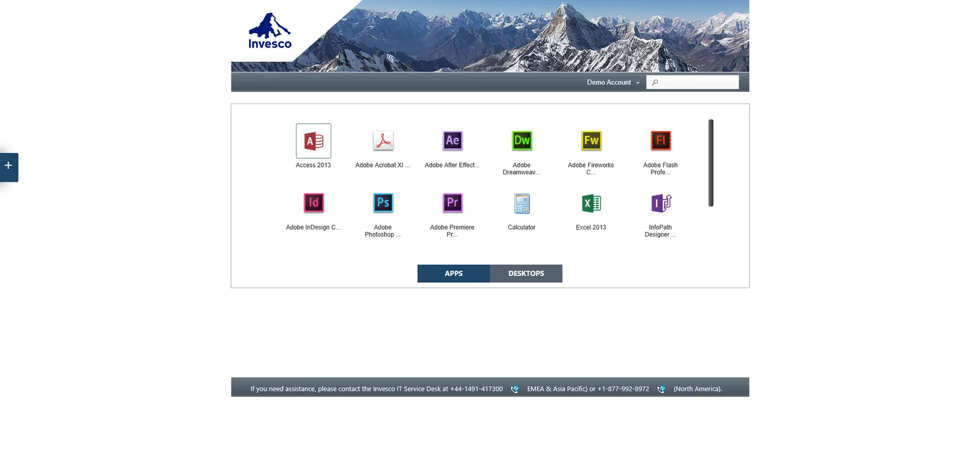Open Adobe Photoshop app icon
The image size is (980, 462).
click(x=383, y=203)
